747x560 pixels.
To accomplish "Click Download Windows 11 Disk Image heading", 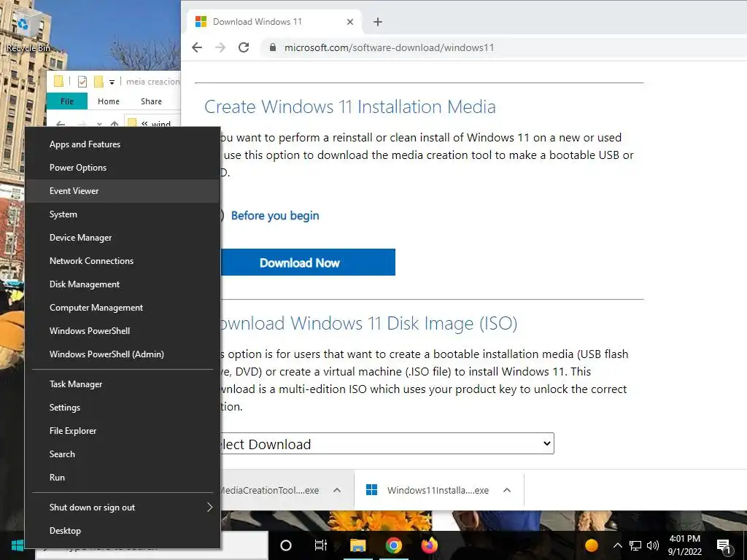I will coord(369,323).
